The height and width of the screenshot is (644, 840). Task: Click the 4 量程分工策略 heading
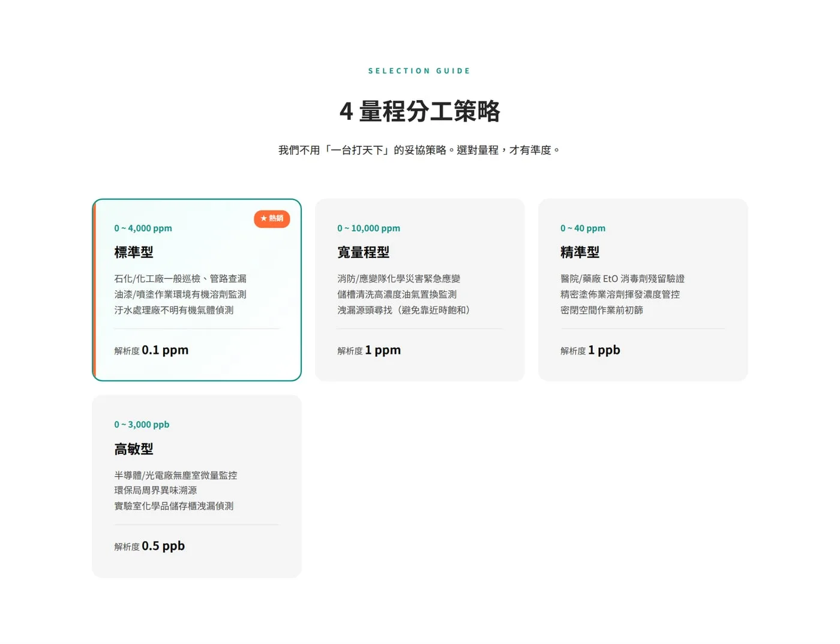coord(420,112)
